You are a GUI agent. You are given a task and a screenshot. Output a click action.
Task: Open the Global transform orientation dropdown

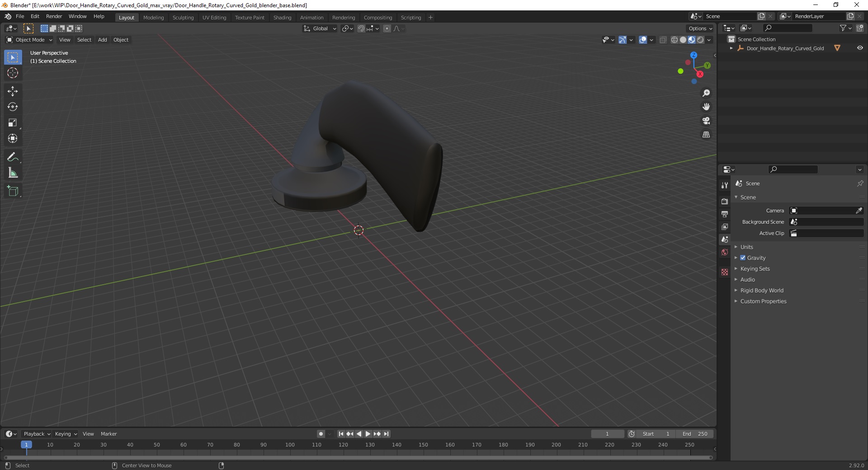pos(320,28)
